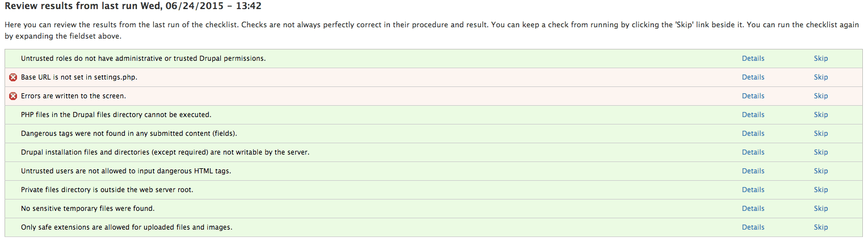Click the red error icon beside Errors written
This screenshot has width=868, height=245.
click(13, 96)
